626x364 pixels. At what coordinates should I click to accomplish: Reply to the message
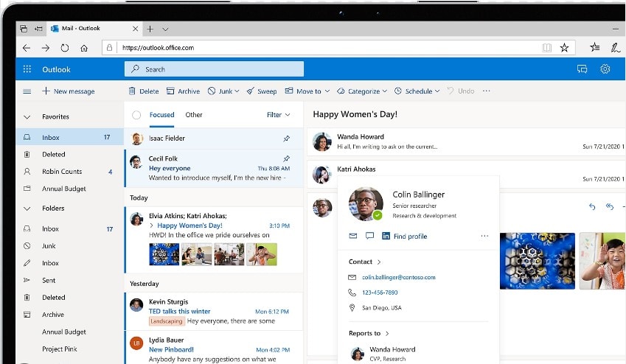coord(592,206)
